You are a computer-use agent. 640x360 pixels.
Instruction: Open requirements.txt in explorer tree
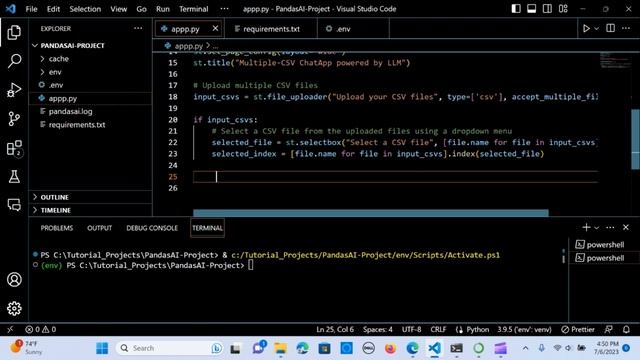coord(91,124)
